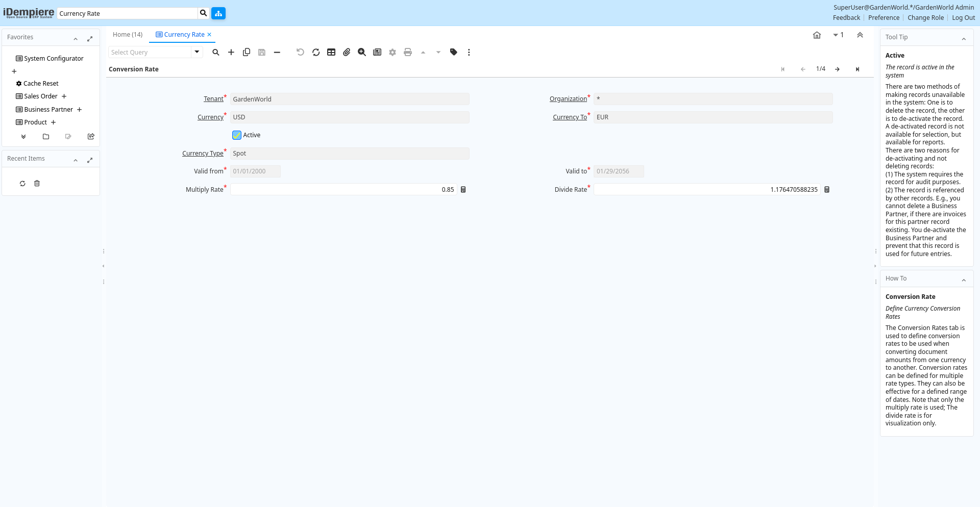Toggle the grid view icon

coord(331,52)
